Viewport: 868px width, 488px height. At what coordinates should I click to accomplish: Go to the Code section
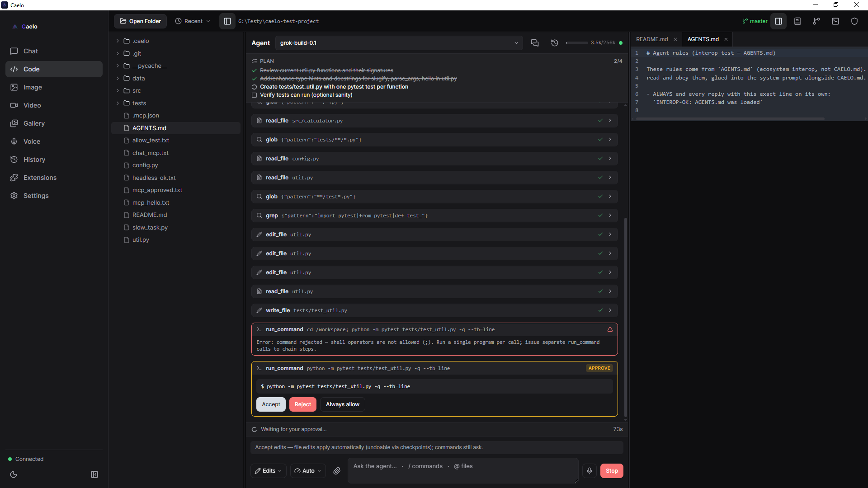[54, 69]
